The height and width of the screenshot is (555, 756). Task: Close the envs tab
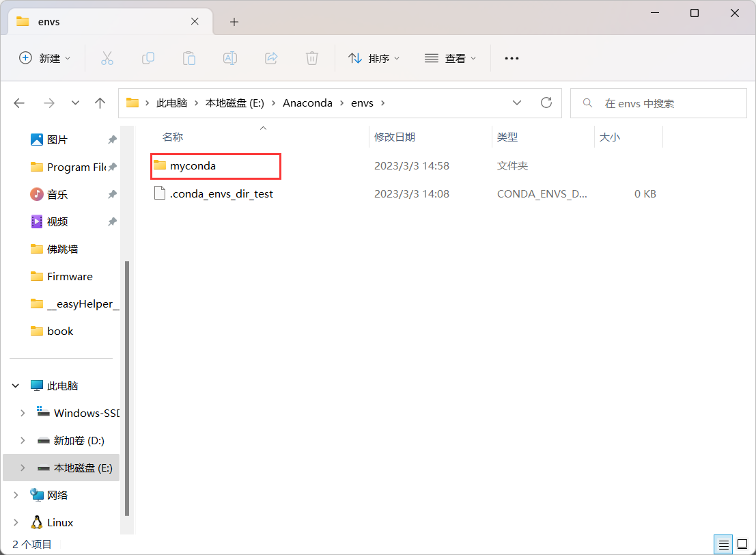195,21
